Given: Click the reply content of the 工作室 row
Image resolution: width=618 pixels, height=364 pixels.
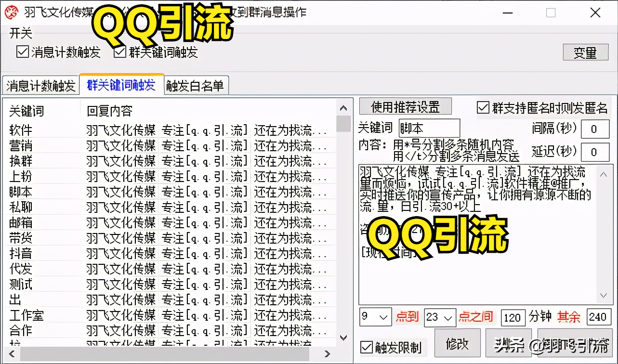Looking at the screenshot, I should pyautogui.click(x=207, y=315).
